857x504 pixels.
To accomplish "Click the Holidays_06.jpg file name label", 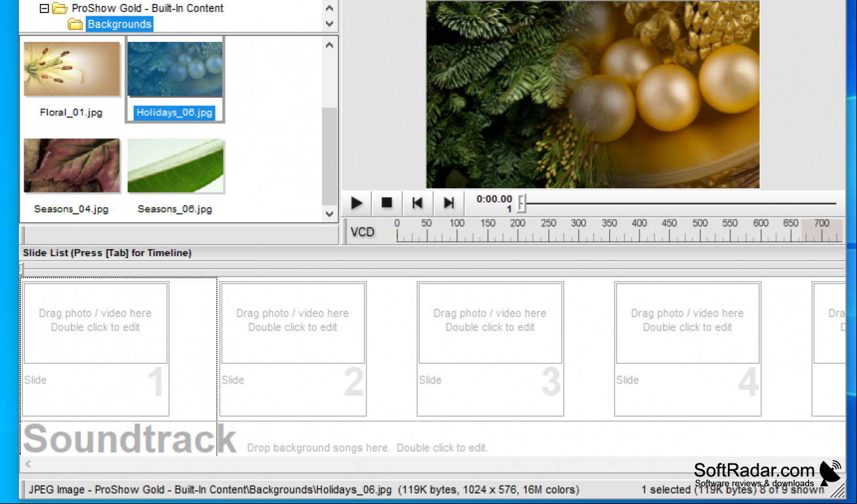I will point(175,112).
